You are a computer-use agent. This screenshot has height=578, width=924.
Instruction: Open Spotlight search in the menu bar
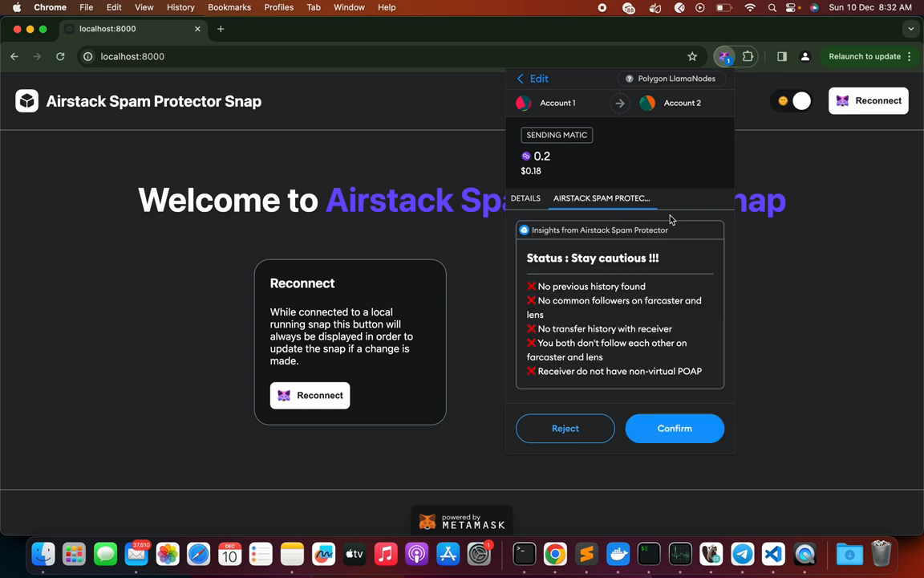click(772, 8)
